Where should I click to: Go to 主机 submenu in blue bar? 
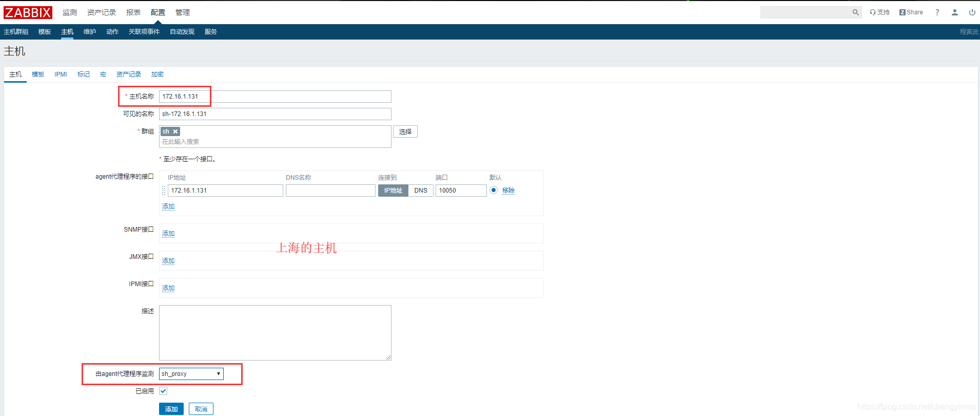tap(67, 32)
